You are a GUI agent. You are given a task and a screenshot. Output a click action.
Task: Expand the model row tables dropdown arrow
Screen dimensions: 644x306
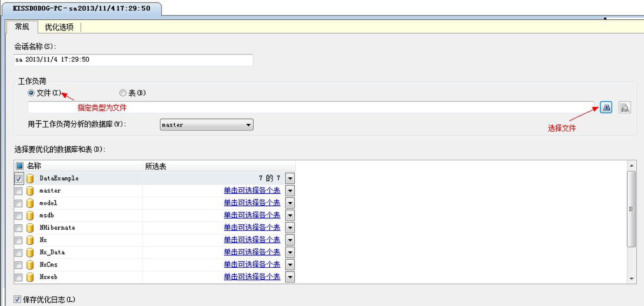point(290,203)
